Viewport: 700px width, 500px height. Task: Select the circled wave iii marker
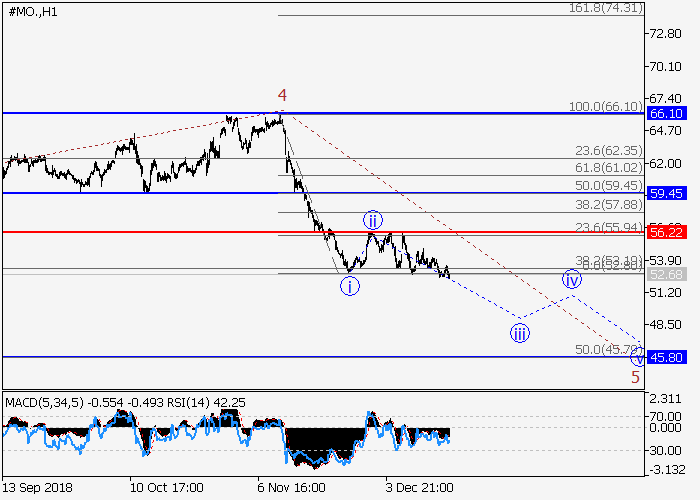click(519, 333)
